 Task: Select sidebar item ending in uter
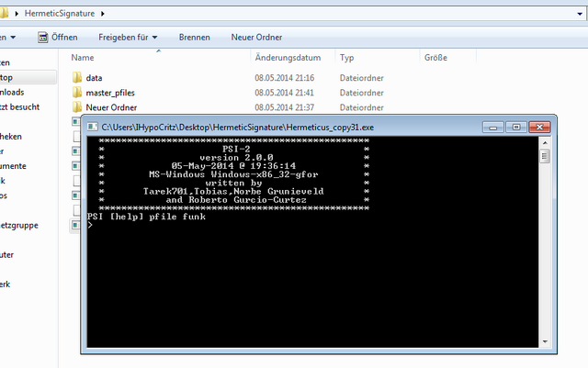tap(6, 255)
